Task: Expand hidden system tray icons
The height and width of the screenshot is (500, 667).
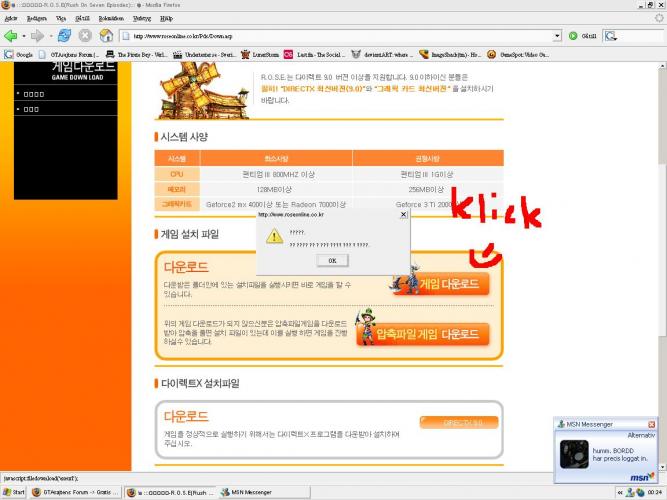Action: (620, 493)
